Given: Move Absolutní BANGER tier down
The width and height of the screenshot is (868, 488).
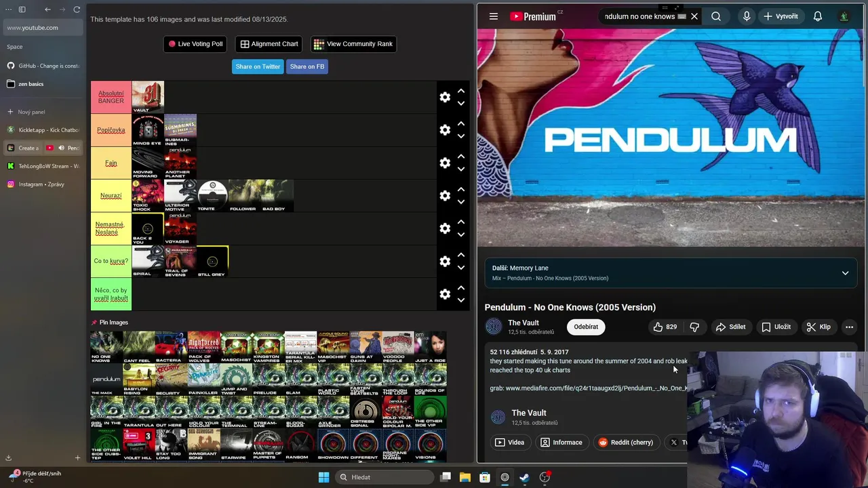Looking at the screenshot, I should pyautogui.click(x=461, y=103).
